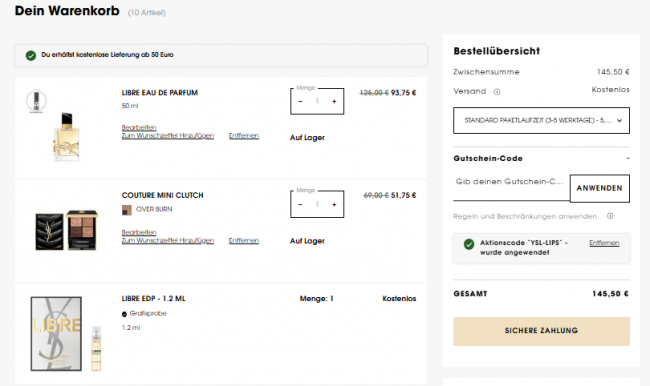Increase quantity of Libre Eau de Parfum
The image size is (650, 386).
(x=334, y=102)
